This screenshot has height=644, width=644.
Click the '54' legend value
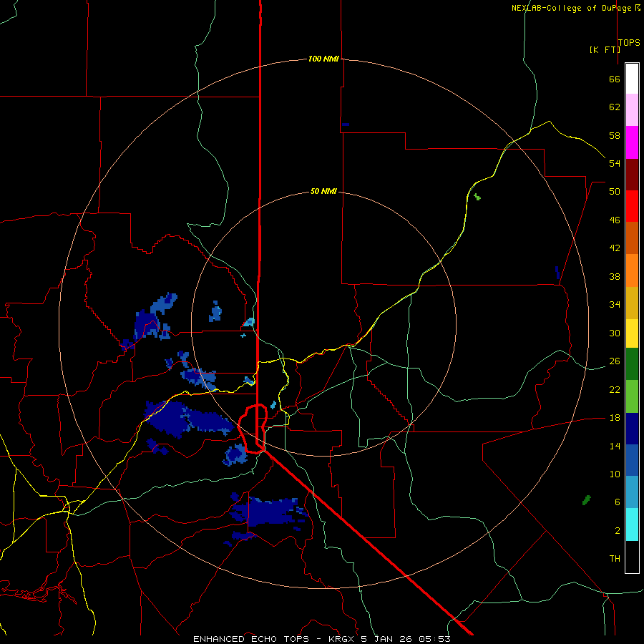coord(615,163)
